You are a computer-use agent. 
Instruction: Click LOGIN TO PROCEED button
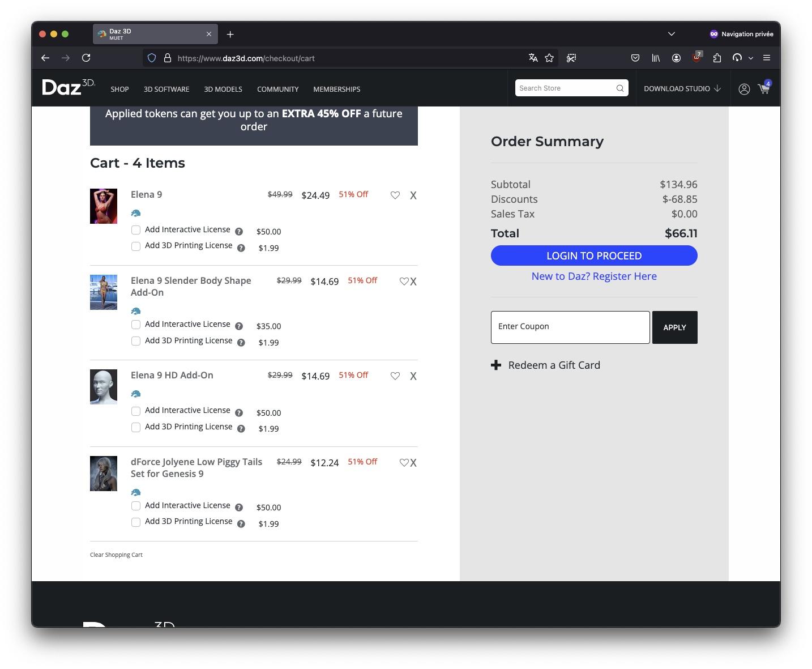tap(594, 255)
